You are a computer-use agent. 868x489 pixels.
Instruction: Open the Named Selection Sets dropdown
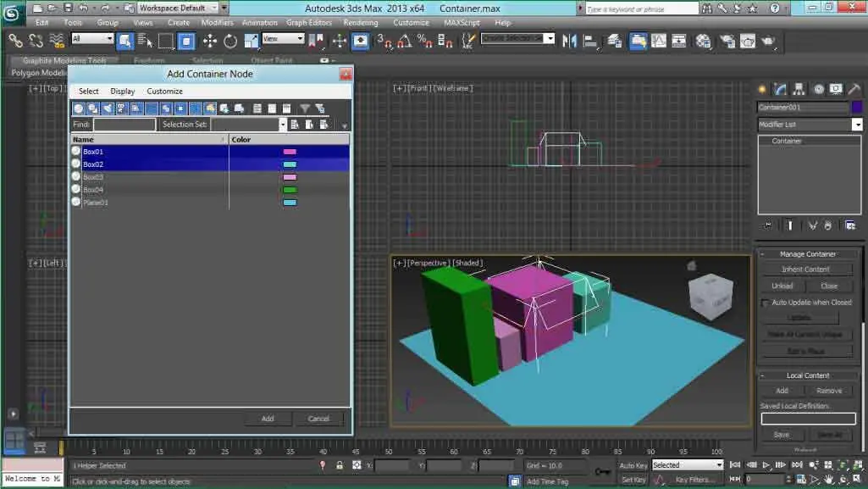517,38
